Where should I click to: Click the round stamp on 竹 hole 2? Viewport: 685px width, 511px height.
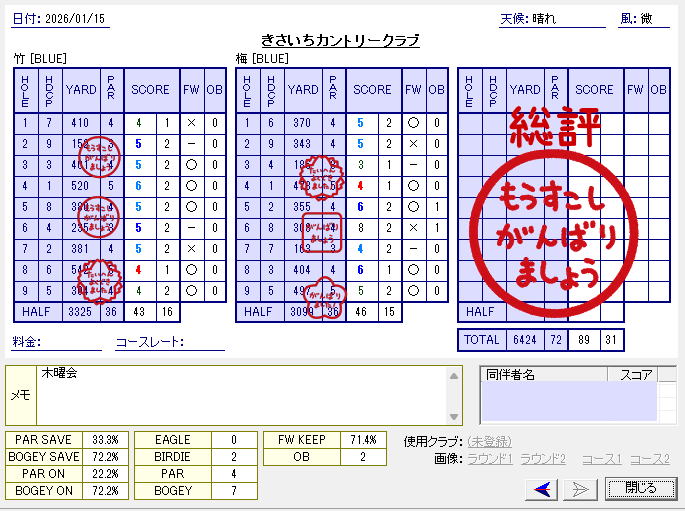click(98, 154)
